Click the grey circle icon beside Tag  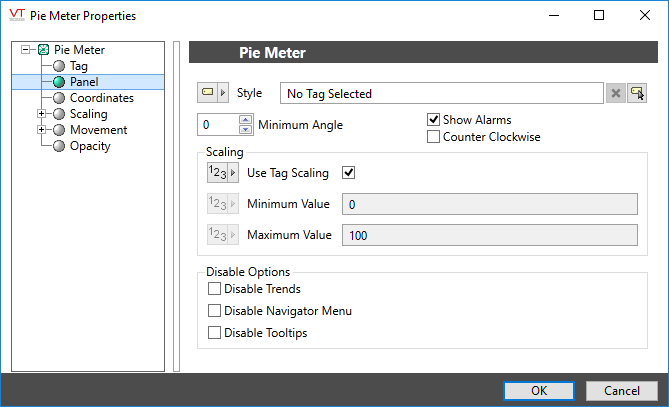(x=59, y=66)
